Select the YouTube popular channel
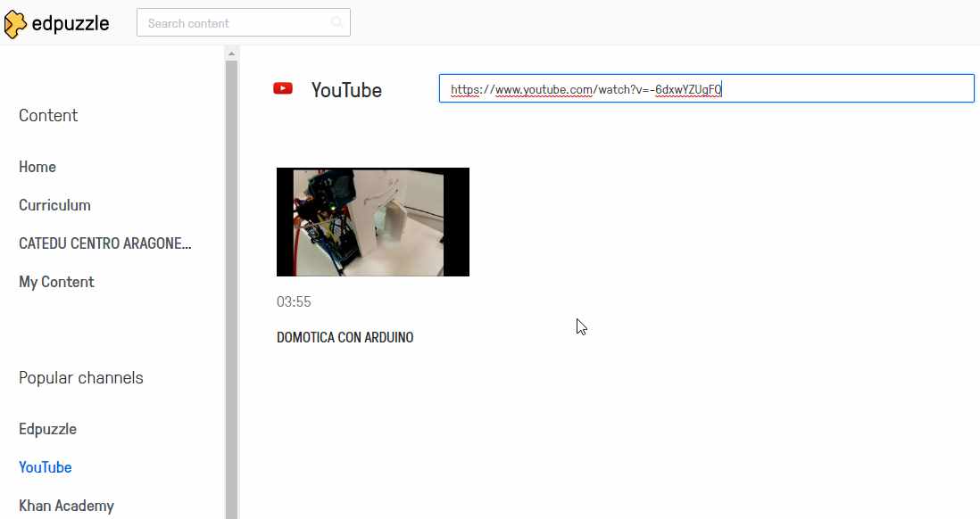The width and height of the screenshot is (980, 519). point(45,467)
